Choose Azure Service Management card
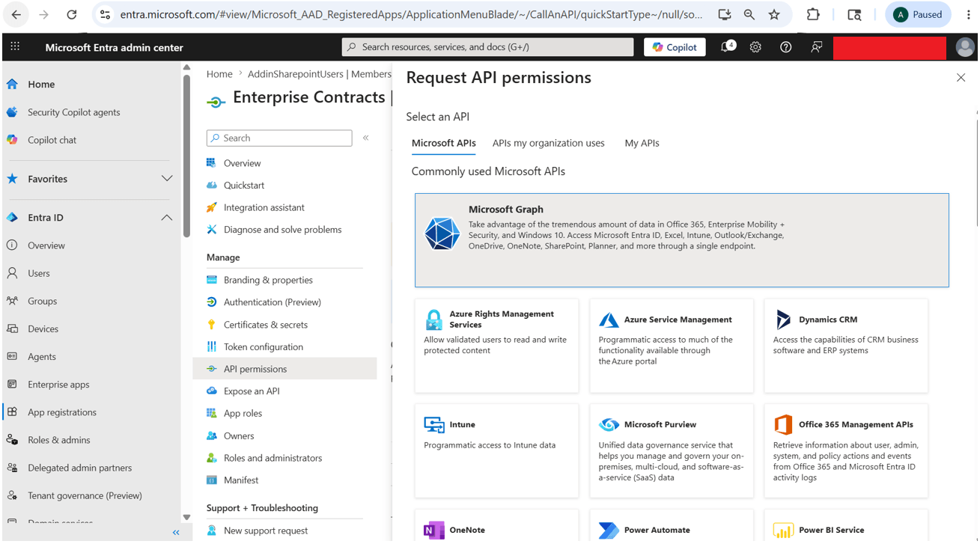The image size is (980, 544). point(672,346)
